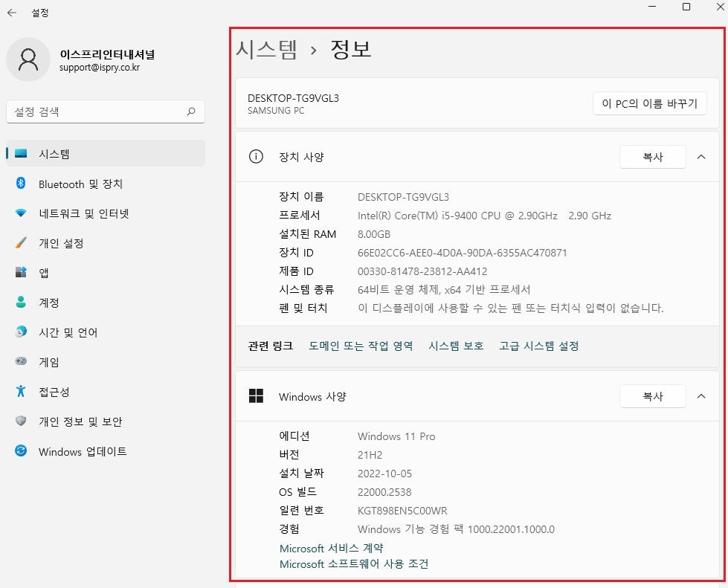Select OS build value 22000.2538
728x588 pixels.
pos(384,492)
